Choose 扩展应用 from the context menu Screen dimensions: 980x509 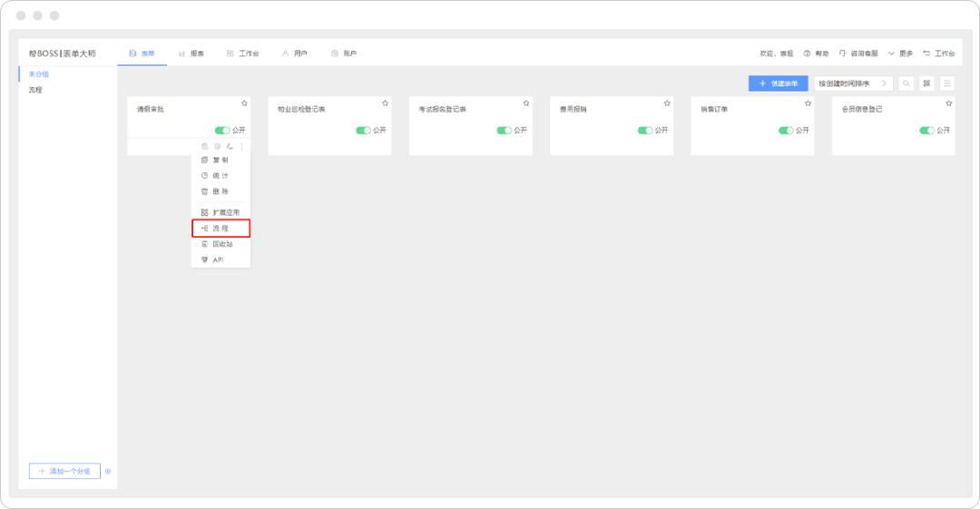(x=220, y=212)
